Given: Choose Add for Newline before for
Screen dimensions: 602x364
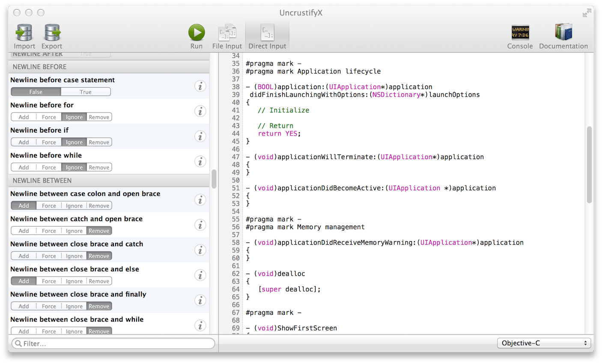Looking at the screenshot, I should coord(24,117).
